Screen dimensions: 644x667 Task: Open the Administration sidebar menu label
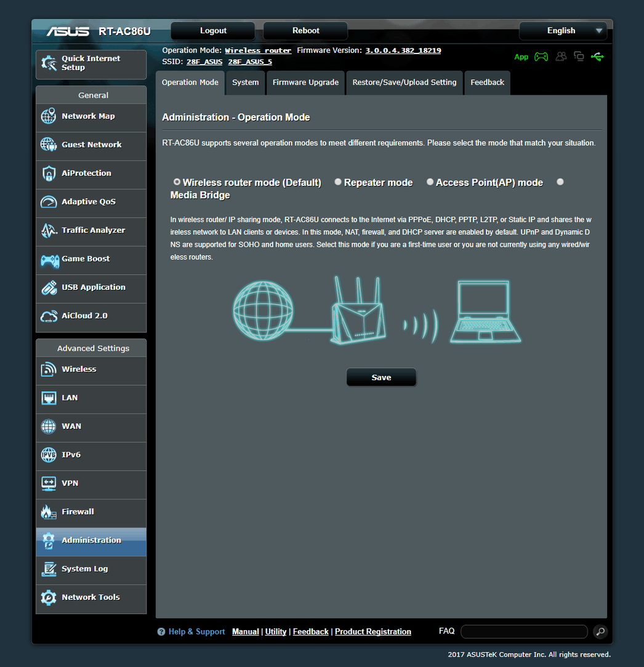92,540
